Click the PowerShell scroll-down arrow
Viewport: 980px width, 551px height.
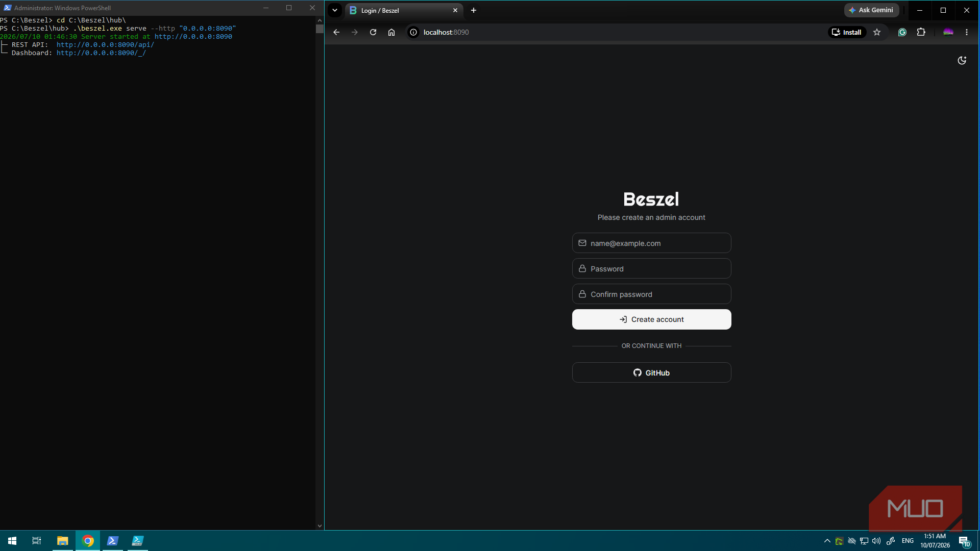[x=320, y=526]
